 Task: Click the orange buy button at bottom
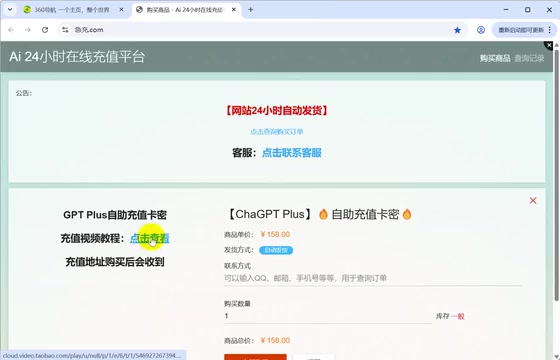(x=255, y=357)
